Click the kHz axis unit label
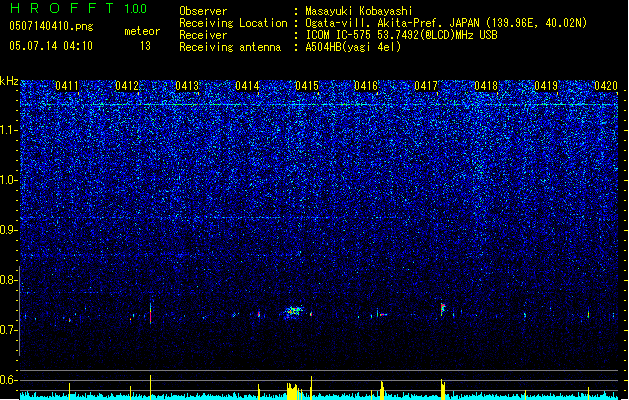Image resolution: width=629 pixels, height=400 pixels. [x=9, y=81]
